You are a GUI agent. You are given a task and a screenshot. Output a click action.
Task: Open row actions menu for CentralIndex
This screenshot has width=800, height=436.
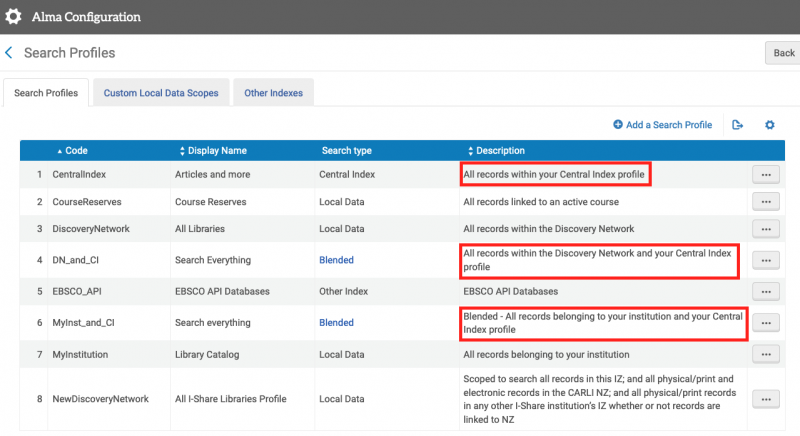tap(766, 174)
